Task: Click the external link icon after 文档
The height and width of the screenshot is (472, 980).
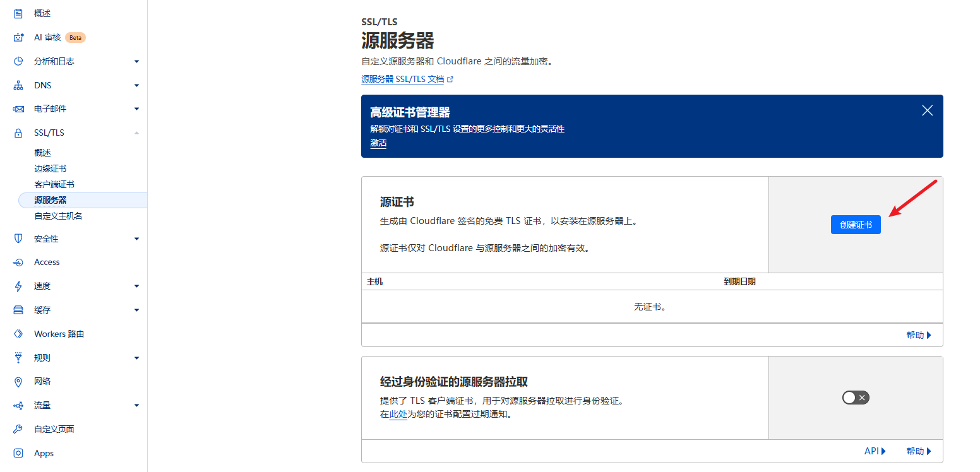Action: pyautogui.click(x=450, y=80)
